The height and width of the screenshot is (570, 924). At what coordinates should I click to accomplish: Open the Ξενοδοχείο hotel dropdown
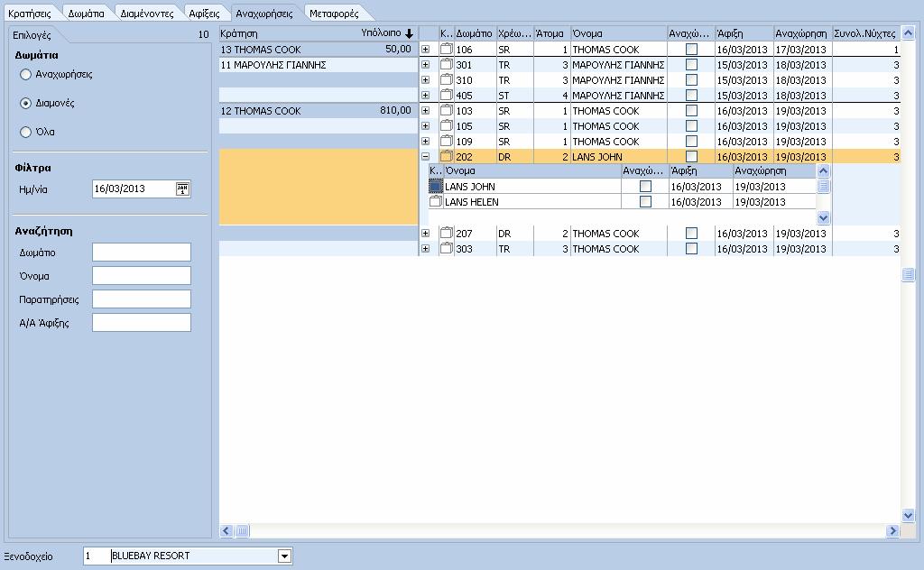coord(284,556)
